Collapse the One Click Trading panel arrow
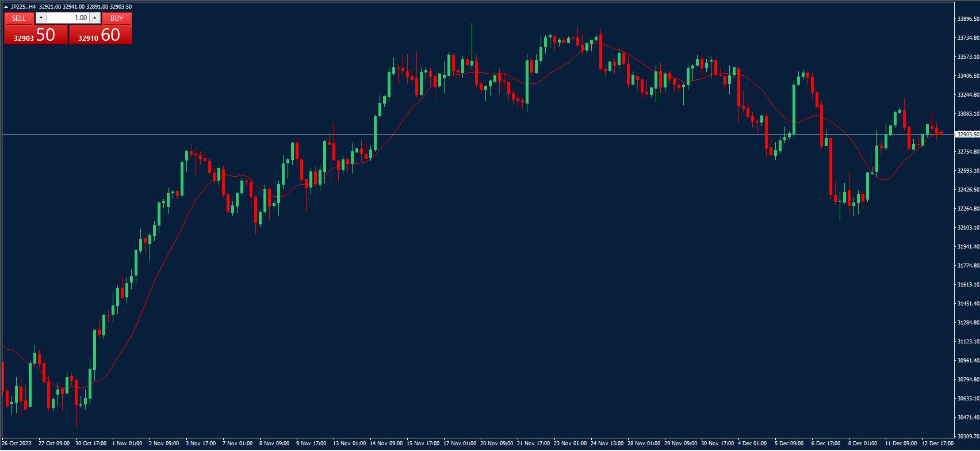Viewport: 980px width, 451px height. [6, 7]
